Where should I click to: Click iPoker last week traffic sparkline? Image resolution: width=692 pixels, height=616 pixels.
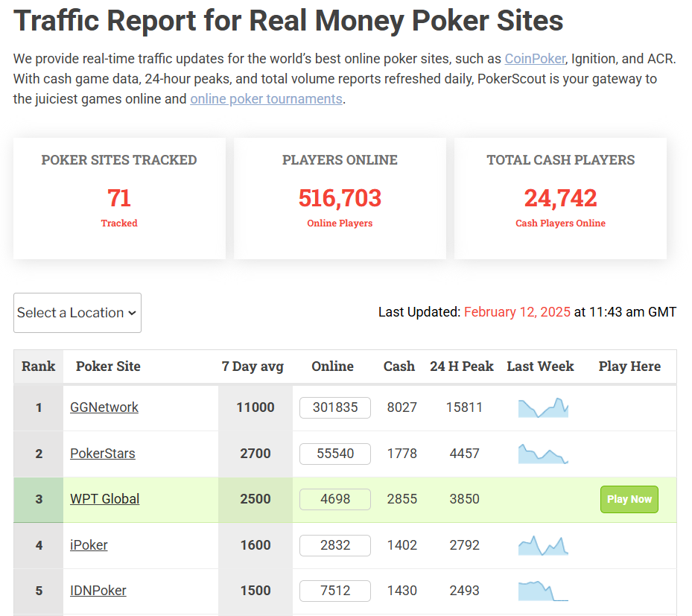pyautogui.click(x=543, y=546)
